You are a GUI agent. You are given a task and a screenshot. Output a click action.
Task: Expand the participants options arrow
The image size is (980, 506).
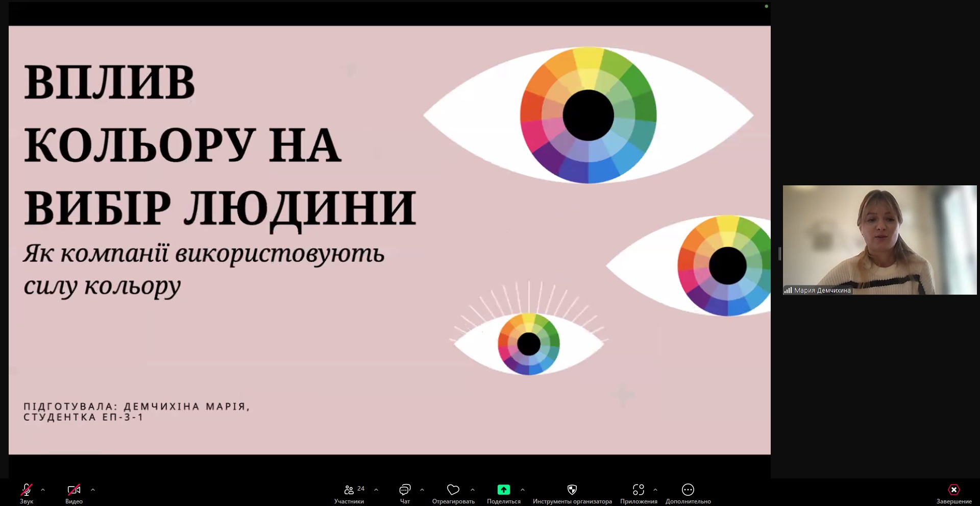pyautogui.click(x=376, y=490)
